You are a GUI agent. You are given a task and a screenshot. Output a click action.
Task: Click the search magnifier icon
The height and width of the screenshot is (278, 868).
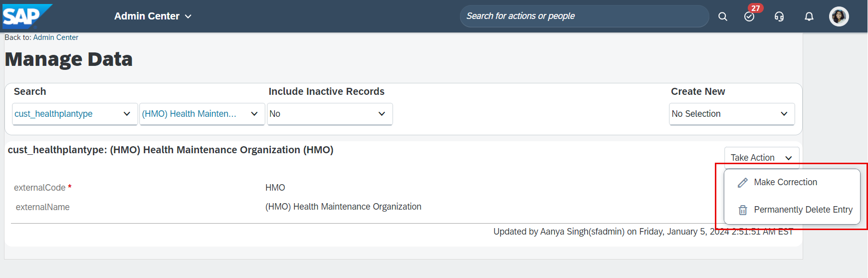[722, 16]
